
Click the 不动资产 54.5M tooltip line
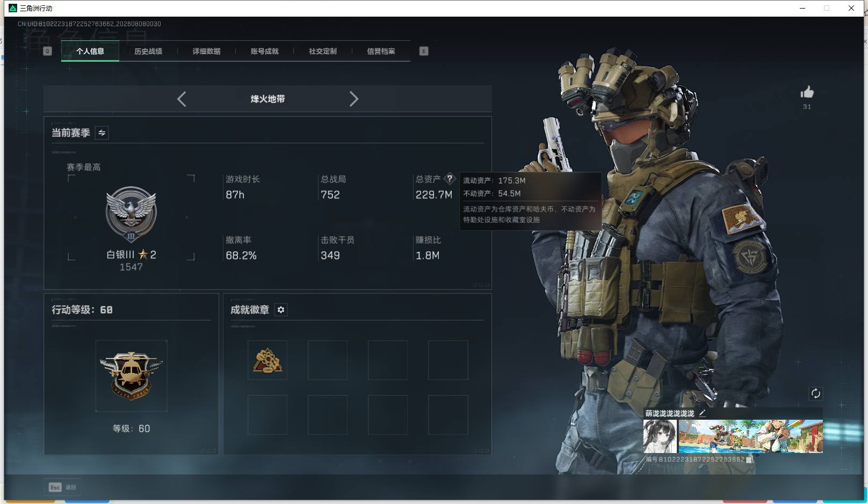[x=492, y=194]
